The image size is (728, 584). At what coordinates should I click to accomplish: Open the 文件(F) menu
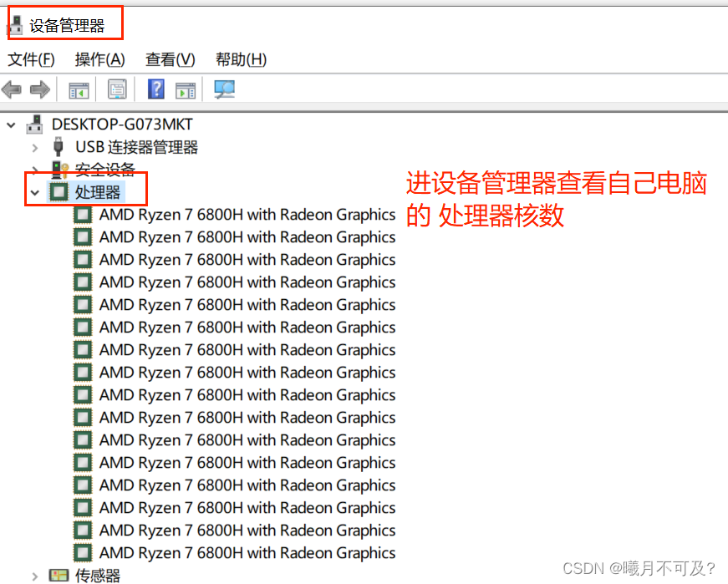point(31,59)
